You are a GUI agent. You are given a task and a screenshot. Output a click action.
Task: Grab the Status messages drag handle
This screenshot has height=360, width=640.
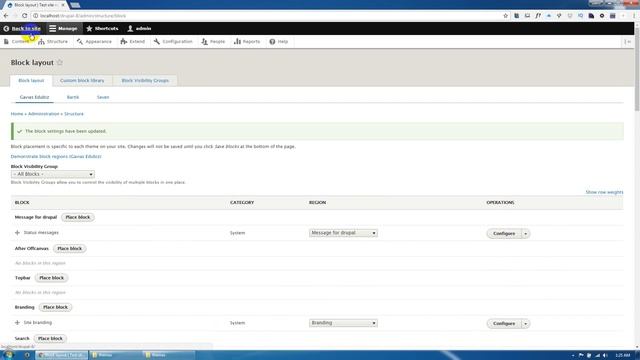pos(17,233)
